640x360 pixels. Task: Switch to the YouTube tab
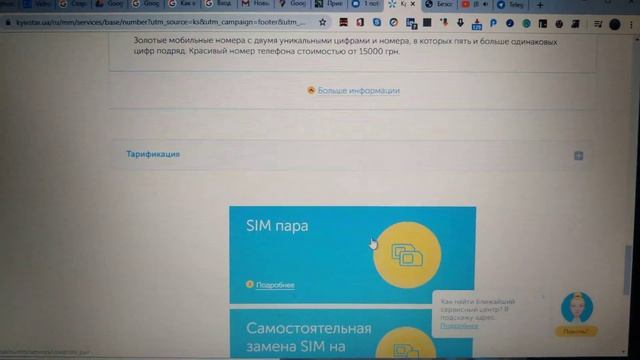(475, 4)
